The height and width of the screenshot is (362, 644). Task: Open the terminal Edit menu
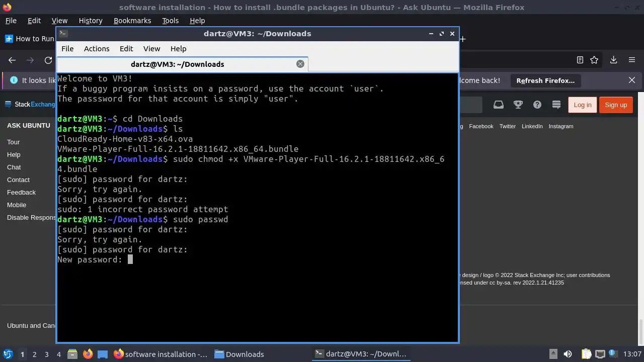(126, 49)
